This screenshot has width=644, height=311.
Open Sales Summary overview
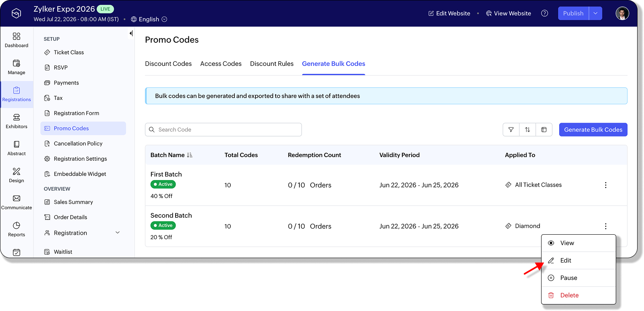click(x=83, y=202)
